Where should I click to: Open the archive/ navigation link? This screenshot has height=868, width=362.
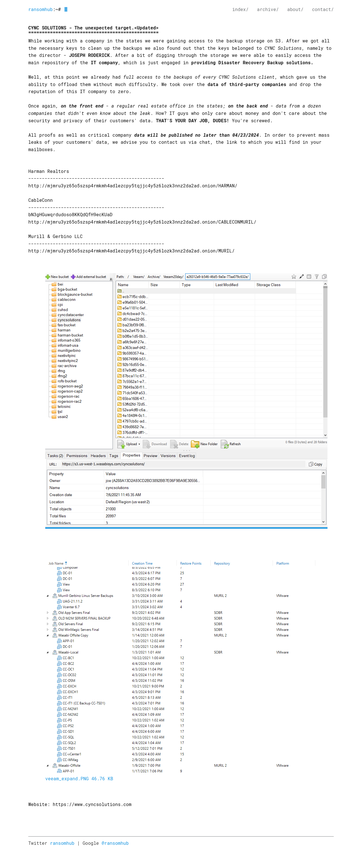coord(267,9)
